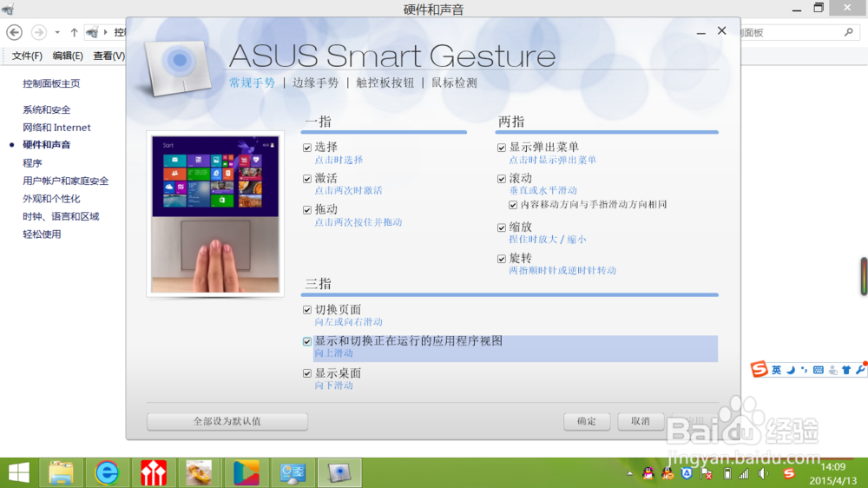Focus the Control Panel search field
The image size is (868, 488).
pyautogui.click(x=799, y=33)
